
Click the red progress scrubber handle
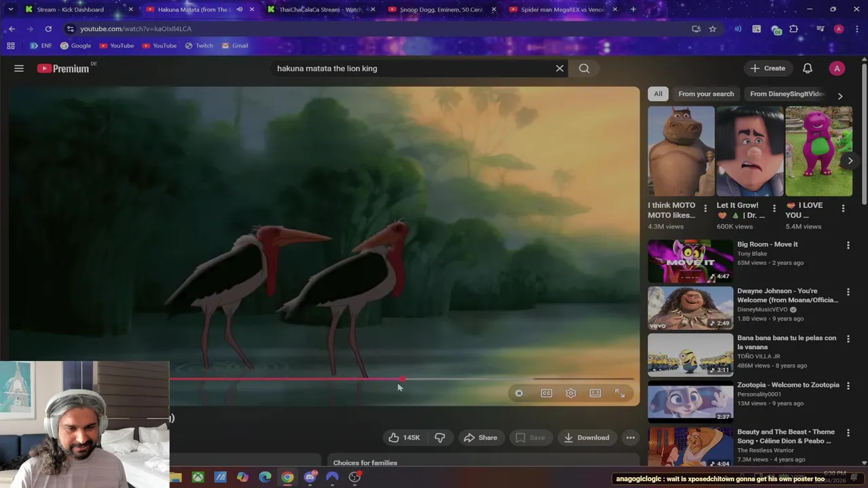pos(403,380)
